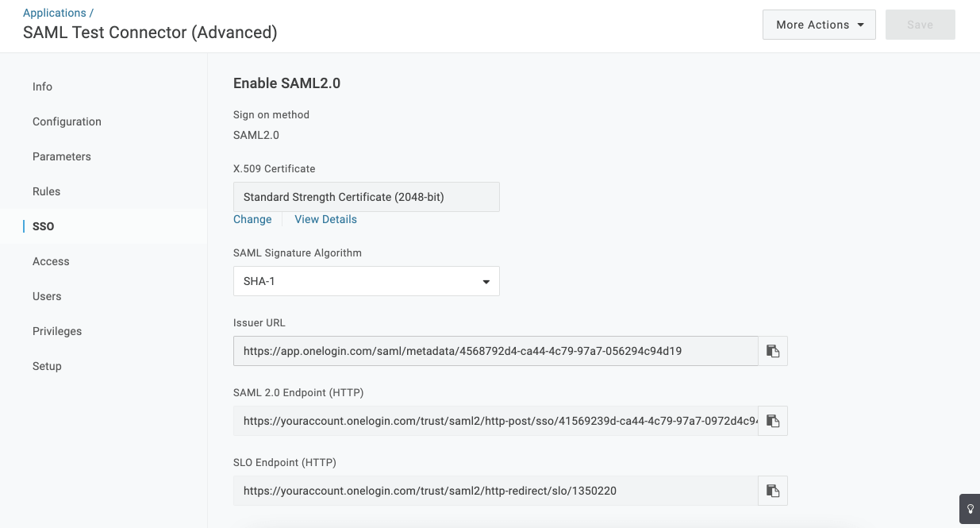Viewport: 980px width, 528px height.
Task: Click the X.509 Certificate field
Action: pos(367,197)
